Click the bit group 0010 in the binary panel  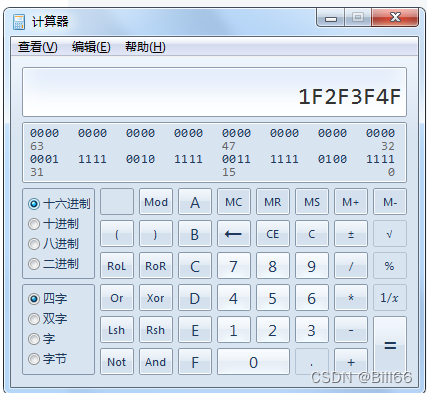click(x=140, y=159)
